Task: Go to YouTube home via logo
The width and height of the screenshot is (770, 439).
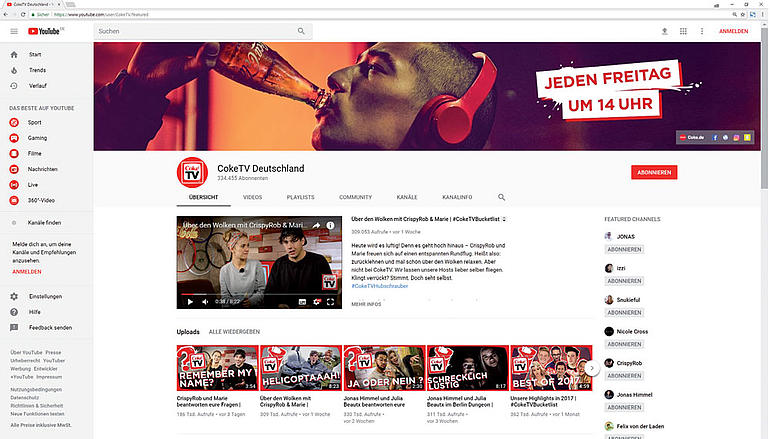Action: pos(44,31)
